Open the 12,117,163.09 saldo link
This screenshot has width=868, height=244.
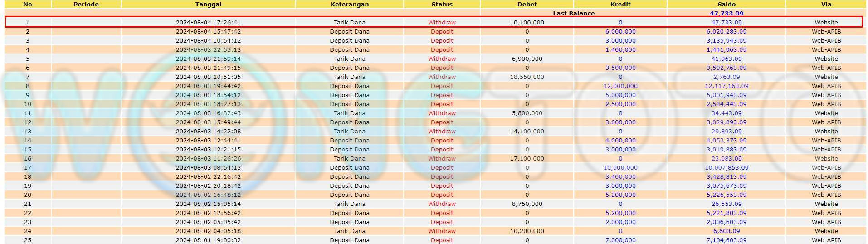[727, 86]
